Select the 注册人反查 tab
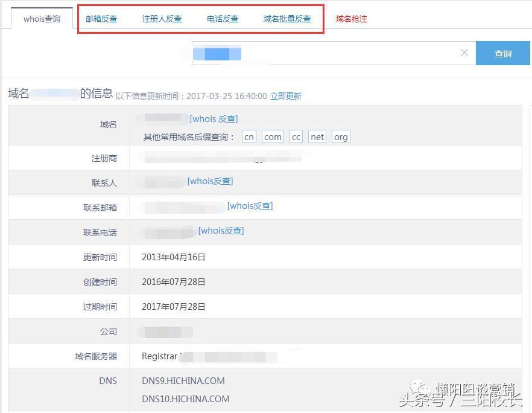The height and width of the screenshot is (413, 532). coord(162,19)
